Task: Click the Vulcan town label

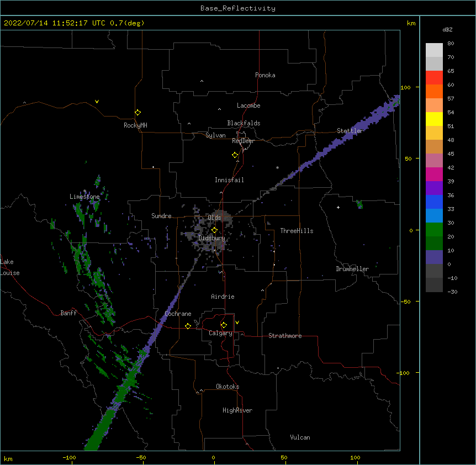Action: [x=300, y=437]
